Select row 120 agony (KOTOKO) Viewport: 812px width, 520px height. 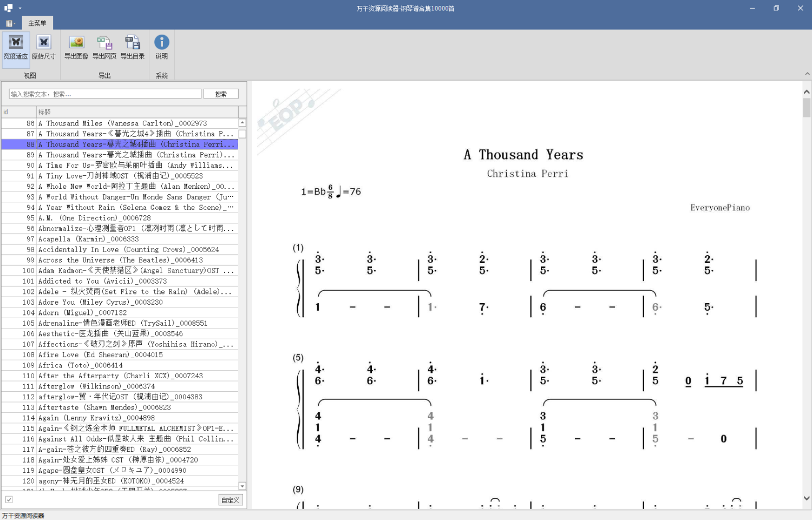(x=120, y=481)
